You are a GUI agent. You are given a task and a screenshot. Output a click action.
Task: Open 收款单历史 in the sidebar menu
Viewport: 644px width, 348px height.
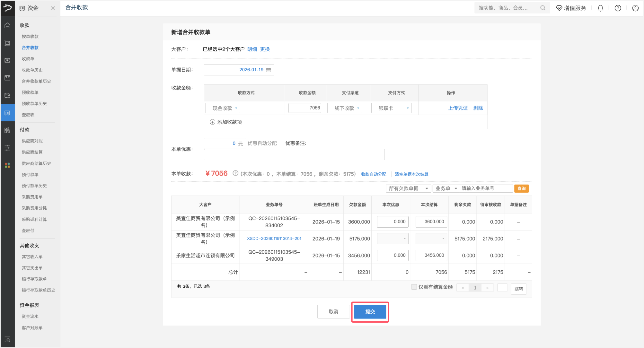point(32,70)
